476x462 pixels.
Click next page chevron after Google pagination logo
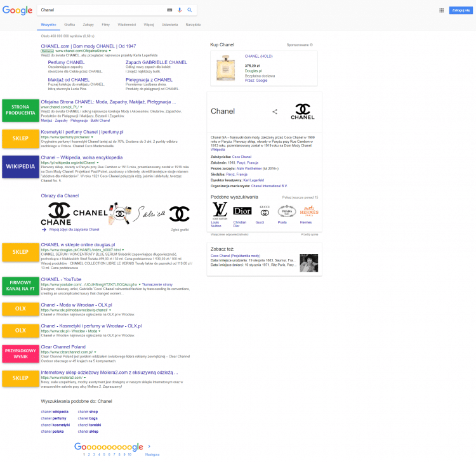pos(149,446)
